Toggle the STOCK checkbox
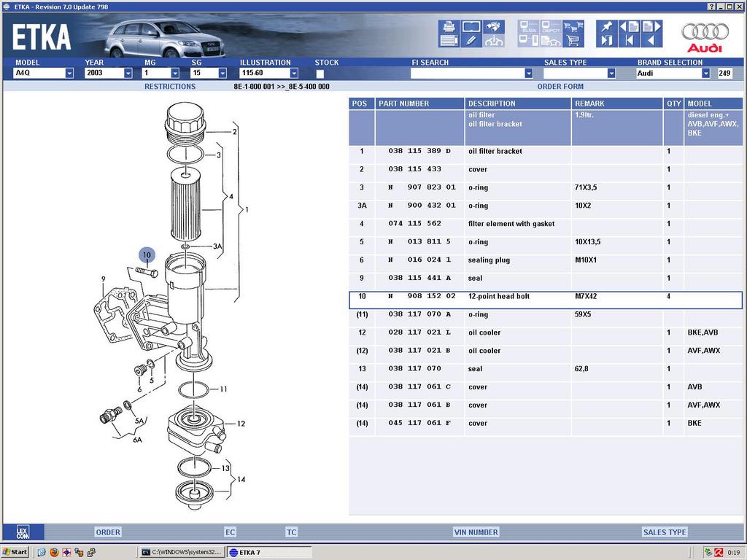Image resolution: width=747 pixels, height=560 pixels. click(320, 74)
